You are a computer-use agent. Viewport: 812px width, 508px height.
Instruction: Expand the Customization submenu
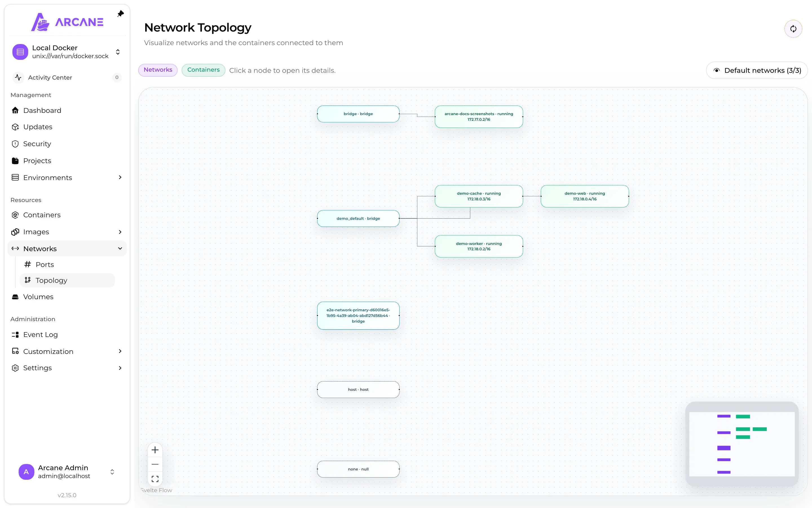120,351
